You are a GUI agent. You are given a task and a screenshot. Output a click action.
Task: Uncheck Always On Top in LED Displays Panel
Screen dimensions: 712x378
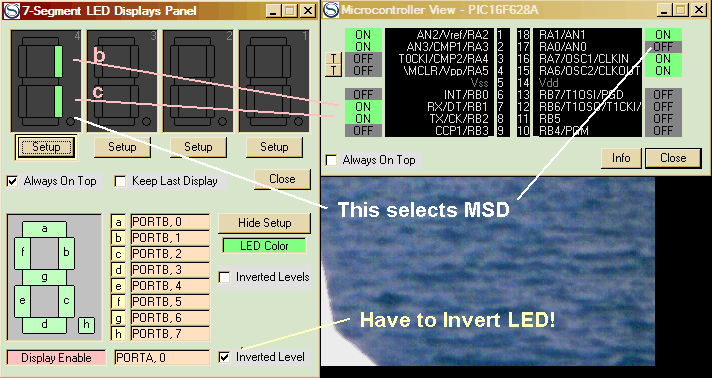point(13,182)
